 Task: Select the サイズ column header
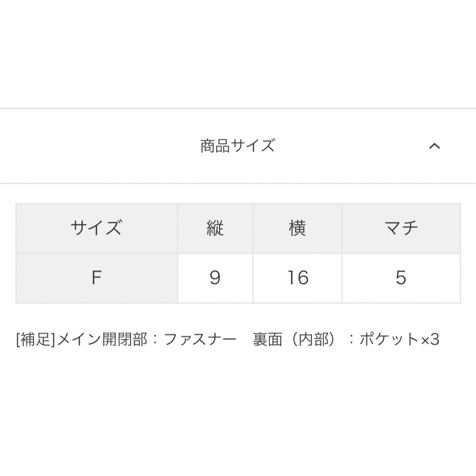[97, 228]
